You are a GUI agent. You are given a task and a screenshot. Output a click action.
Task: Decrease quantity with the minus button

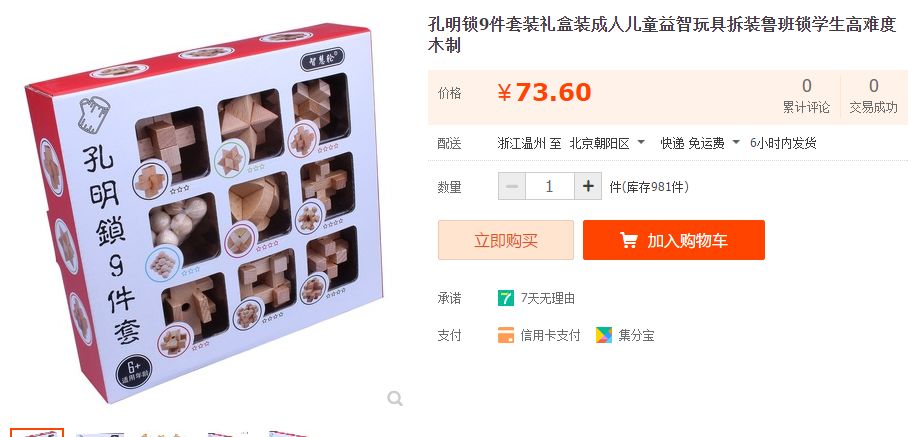(x=512, y=186)
